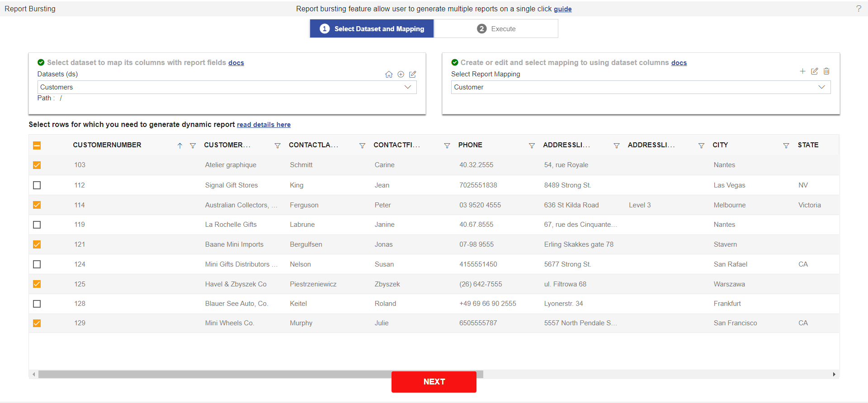Open the help question mark icon

(x=859, y=9)
